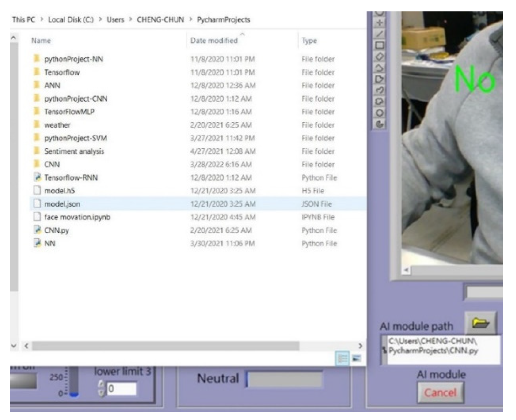This screenshot has width=516, height=420.
Task: Switch to large thumbnails view icon
Action: [356, 358]
